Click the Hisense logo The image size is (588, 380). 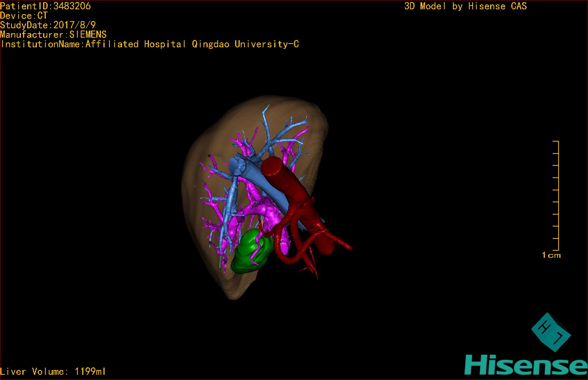click(x=526, y=365)
